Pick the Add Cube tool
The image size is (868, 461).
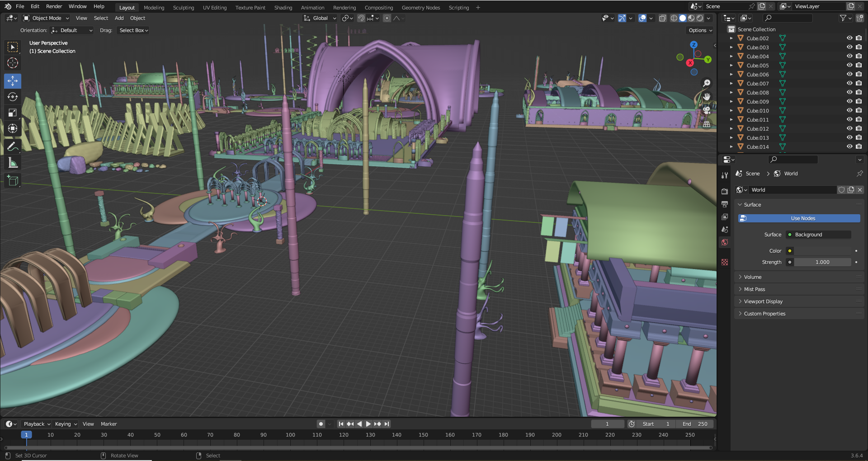point(13,181)
